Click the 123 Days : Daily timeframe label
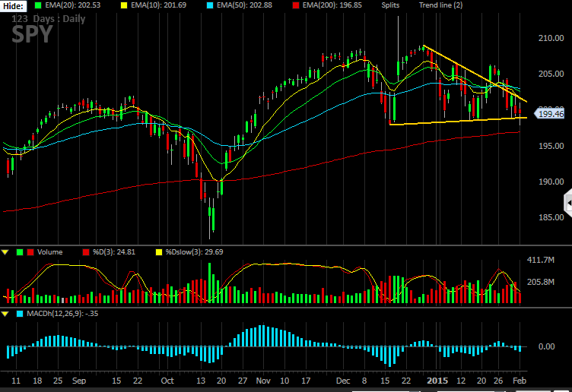The height and width of the screenshot is (392, 572). [48, 19]
